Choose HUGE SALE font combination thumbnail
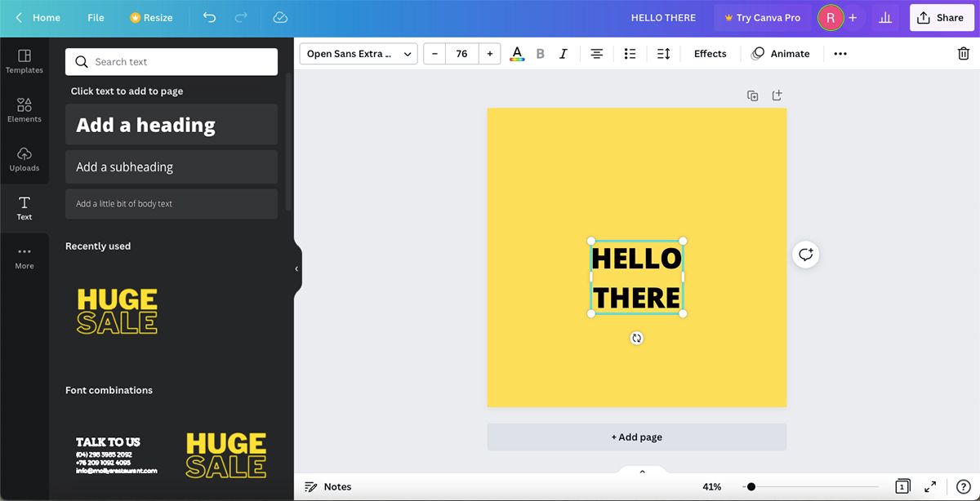This screenshot has height=501, width=980. [x=225, y=454]
